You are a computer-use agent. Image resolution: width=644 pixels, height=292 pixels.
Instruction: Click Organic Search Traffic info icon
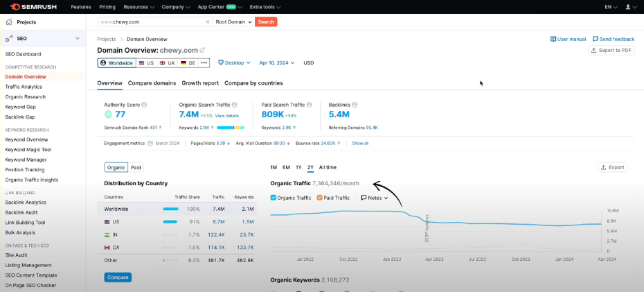pos(234,105)
